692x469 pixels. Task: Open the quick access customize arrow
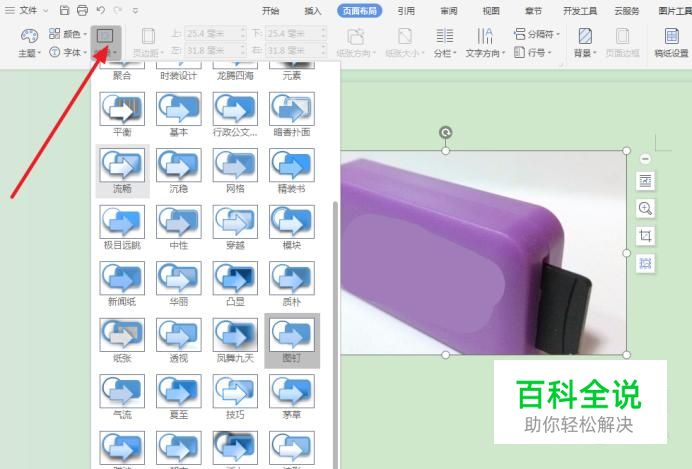[x=135, y=10]
